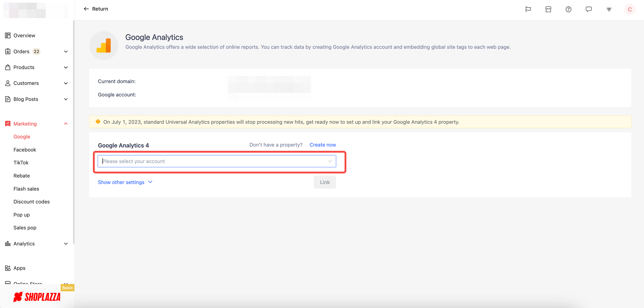644x308 pixels.
Task: Click the Create now link
Action: pyautogui.click(x=322, y=145)
